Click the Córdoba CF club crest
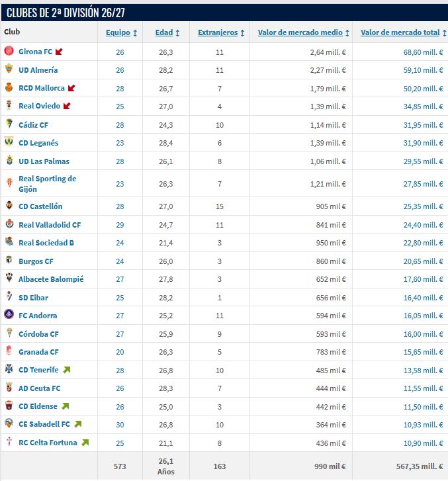Screen dimensions: 448x481 (9, 333)
